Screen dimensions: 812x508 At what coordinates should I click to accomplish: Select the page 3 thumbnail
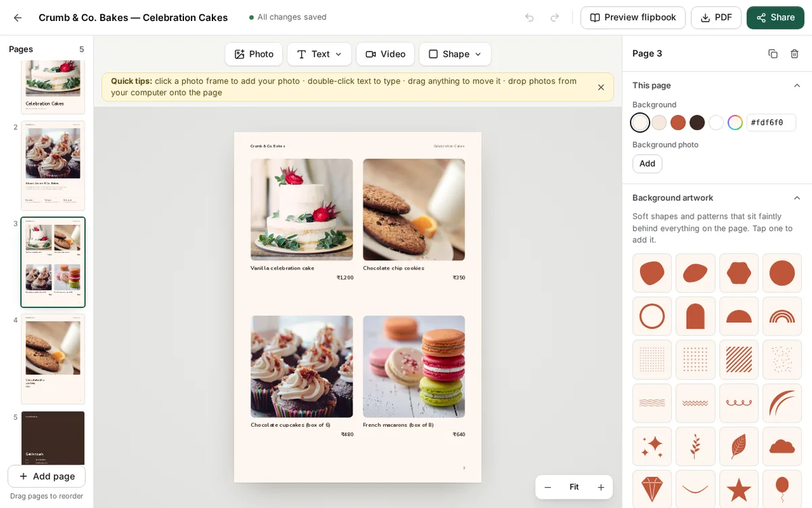(x=53, y=262)
